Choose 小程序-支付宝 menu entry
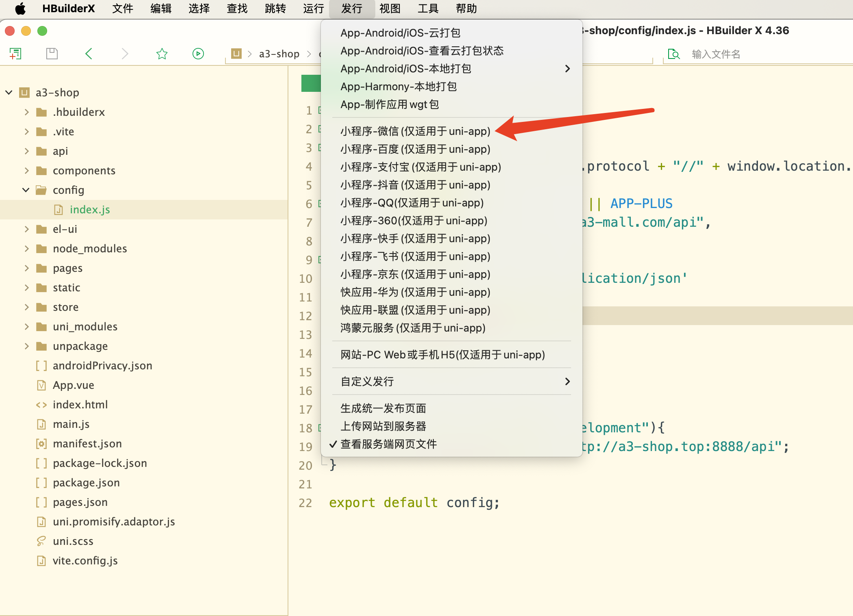The height and width of the screenshot is (616, 853). [452, 167]
